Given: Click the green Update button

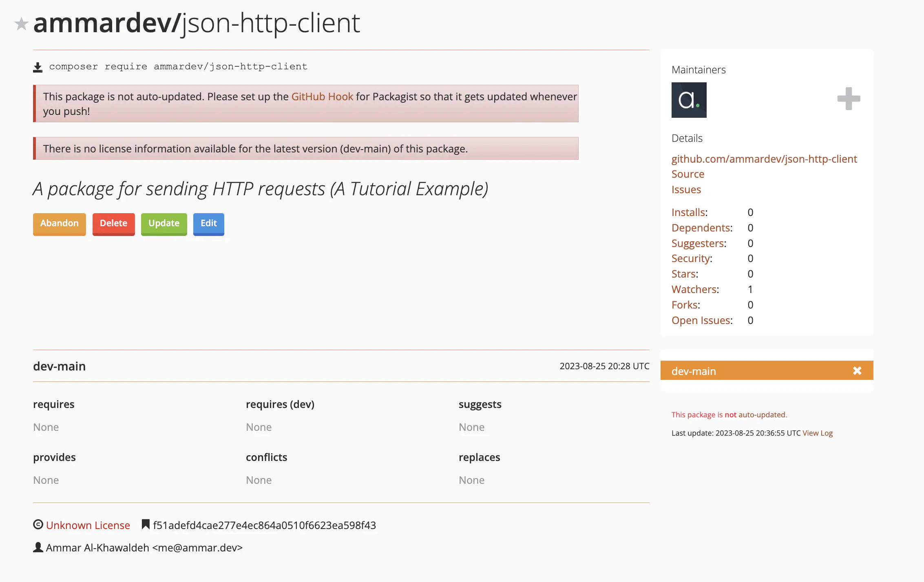Looking at the screenshot, I should coord(164,224).
